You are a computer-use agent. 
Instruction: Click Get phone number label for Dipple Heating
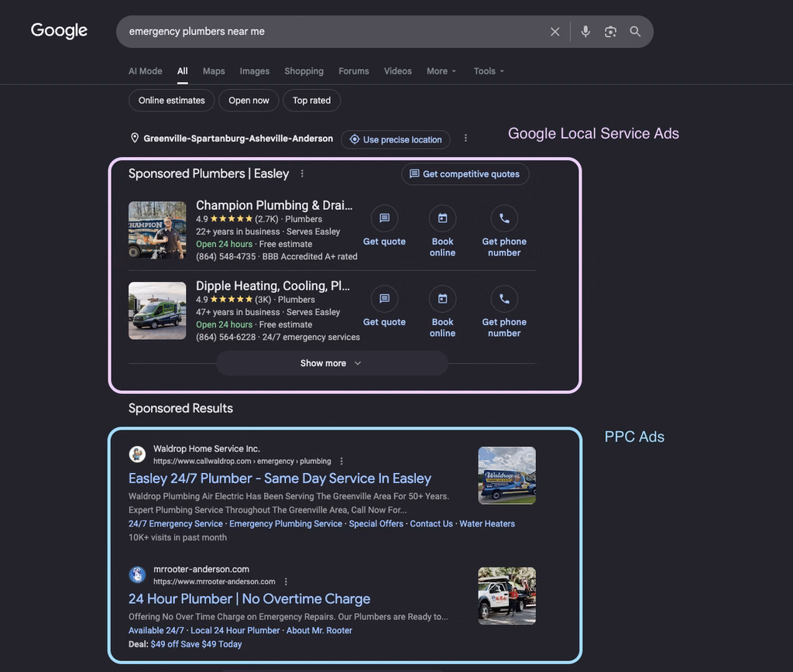[504, 327]
